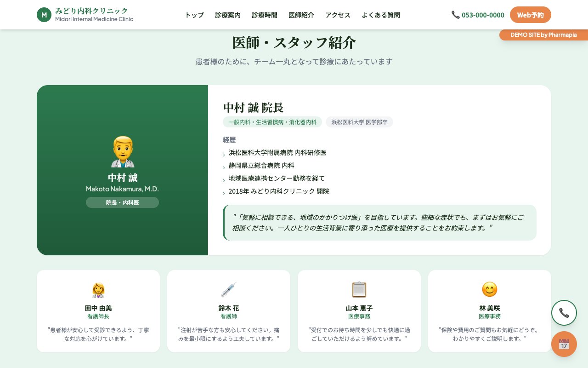The width and height of the screenshot is (588, 368).
Task: Click the phone icon in the header
Action: pos(455,15)
